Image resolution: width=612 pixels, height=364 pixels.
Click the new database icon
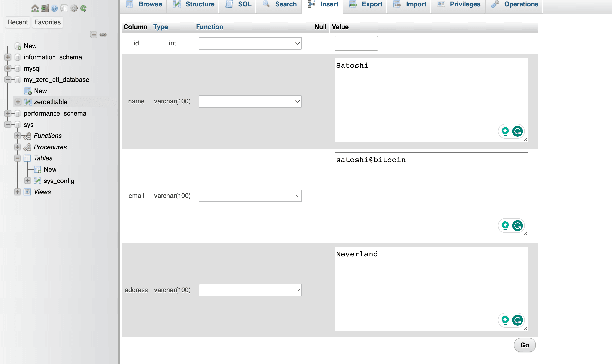click(x=18, y=46)
